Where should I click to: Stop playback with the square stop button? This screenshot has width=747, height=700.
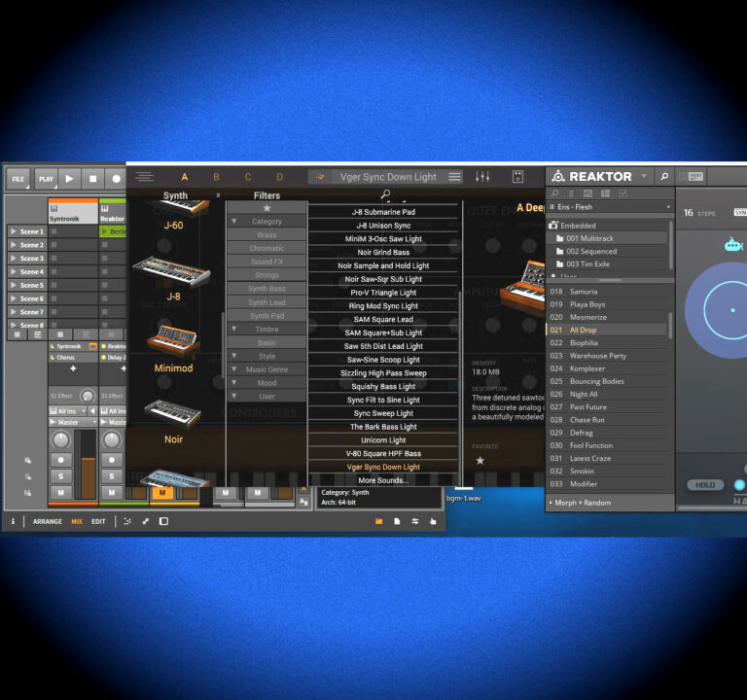point(93,179)
